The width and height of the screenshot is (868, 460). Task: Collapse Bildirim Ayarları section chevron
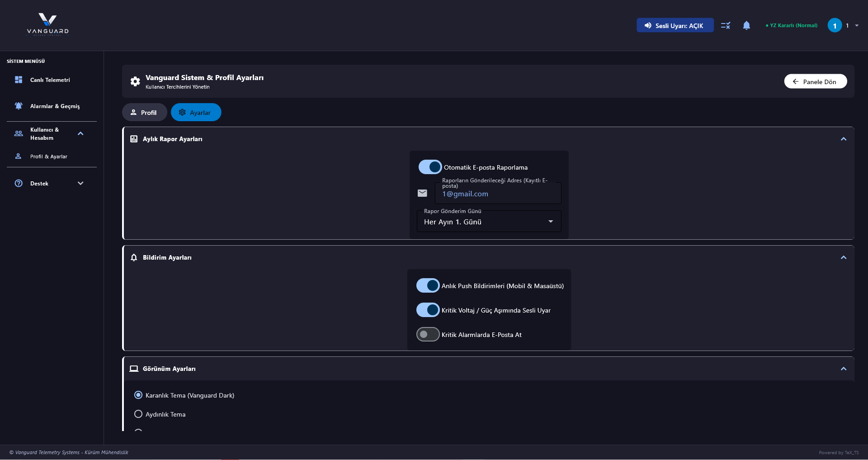pos(844,257)
